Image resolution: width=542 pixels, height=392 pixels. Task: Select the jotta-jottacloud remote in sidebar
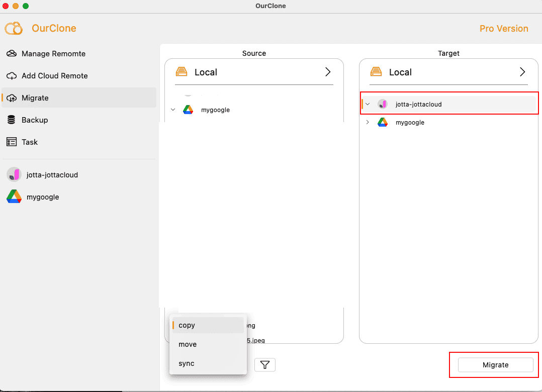[53, 174]
